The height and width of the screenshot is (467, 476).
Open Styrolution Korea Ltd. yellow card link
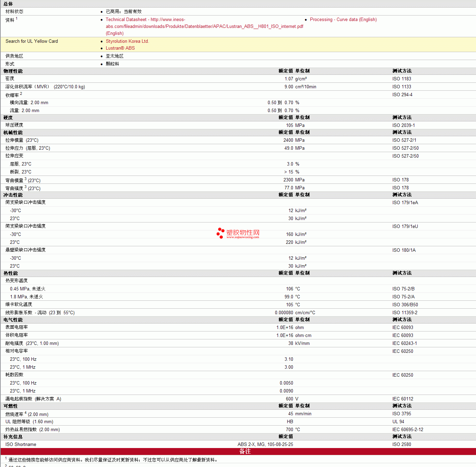[127, 41]
